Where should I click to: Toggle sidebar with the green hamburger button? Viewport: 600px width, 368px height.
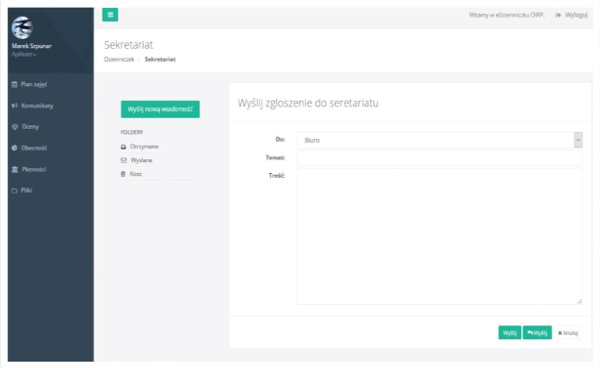pyautogui.click(x=110, y=15)
